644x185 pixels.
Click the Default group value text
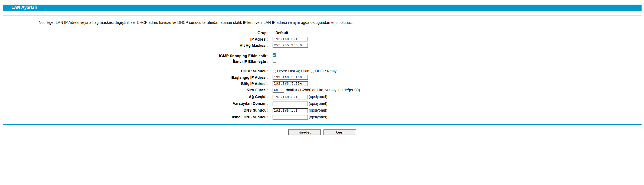(x=282, y=33)
